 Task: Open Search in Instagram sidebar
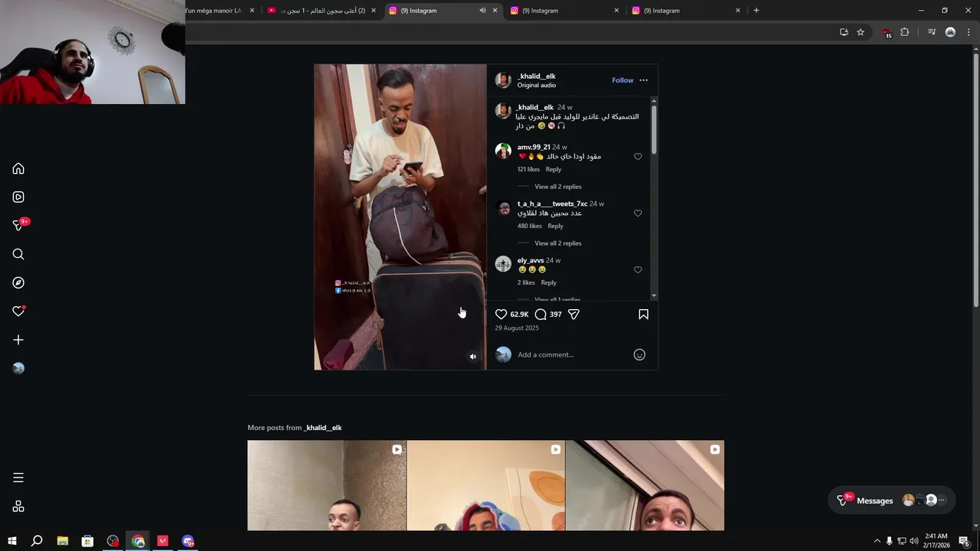tap(18, 254)
